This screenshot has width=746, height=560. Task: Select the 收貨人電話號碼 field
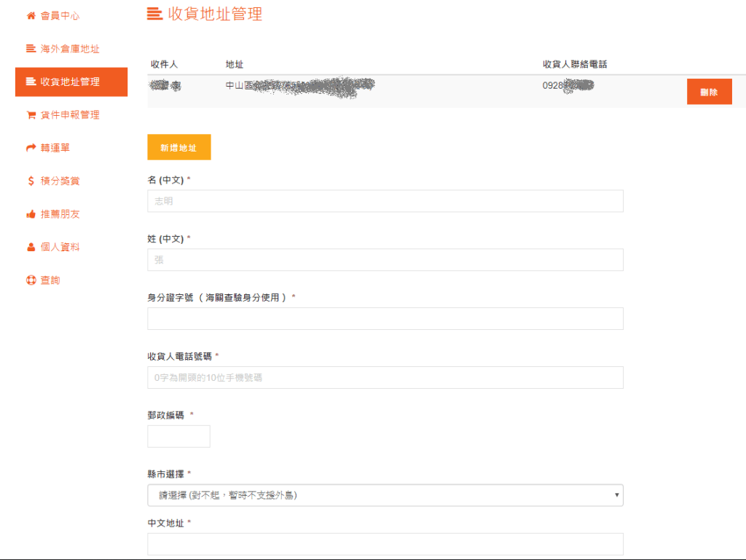tap(385, 377)
